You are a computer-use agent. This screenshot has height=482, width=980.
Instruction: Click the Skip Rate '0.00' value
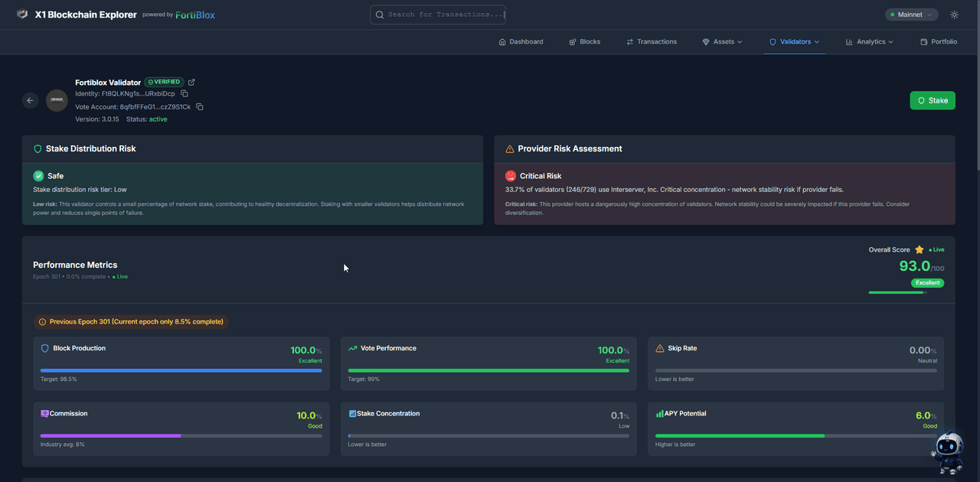[x=920, y=350]
